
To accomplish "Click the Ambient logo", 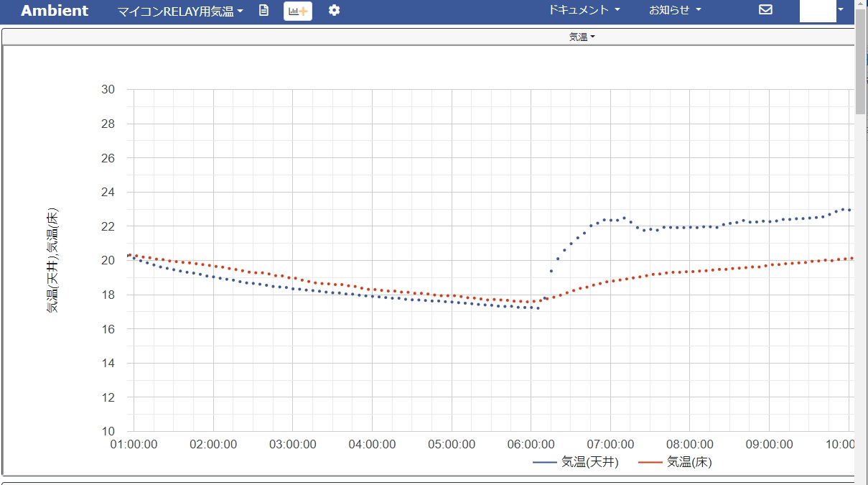I will point(55,11).
